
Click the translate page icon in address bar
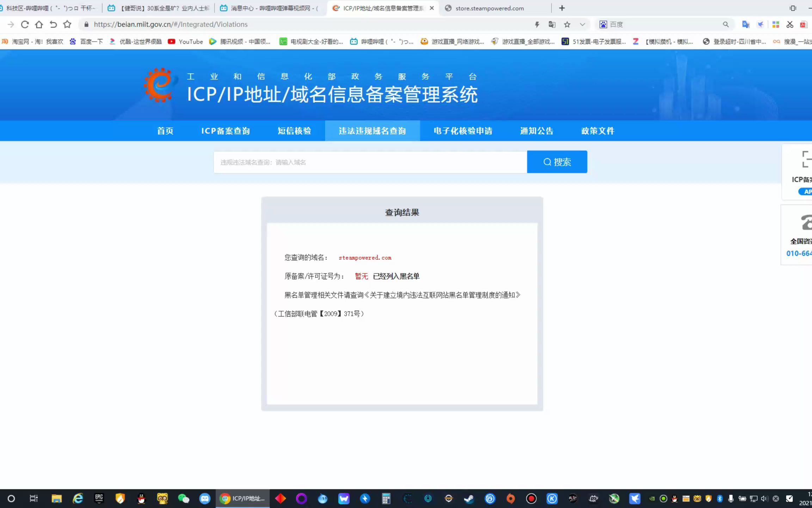[x=552, y=24]
